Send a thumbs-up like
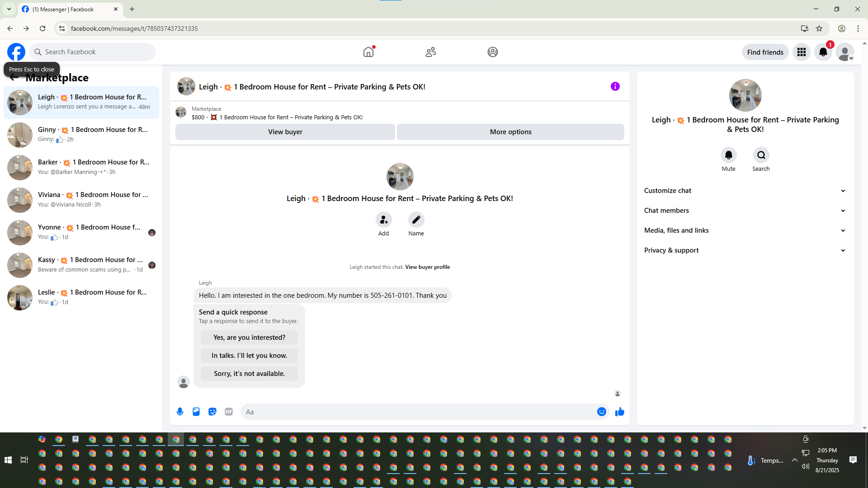 619,412
